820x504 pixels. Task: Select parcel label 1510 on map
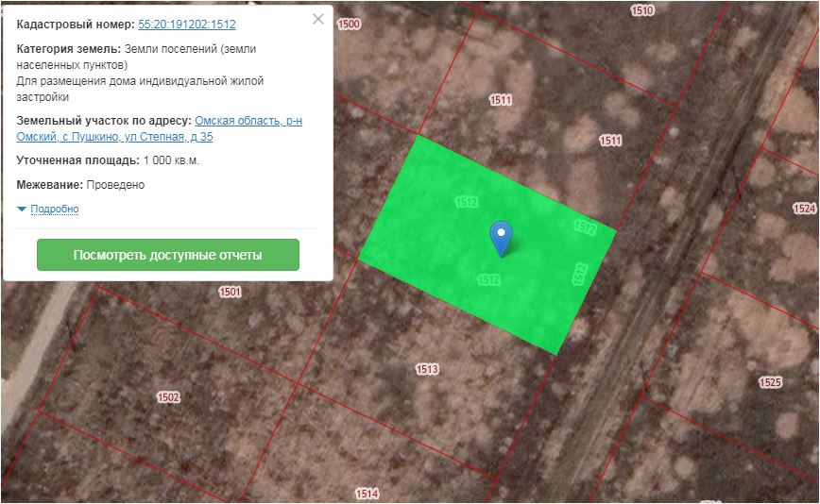642,10
